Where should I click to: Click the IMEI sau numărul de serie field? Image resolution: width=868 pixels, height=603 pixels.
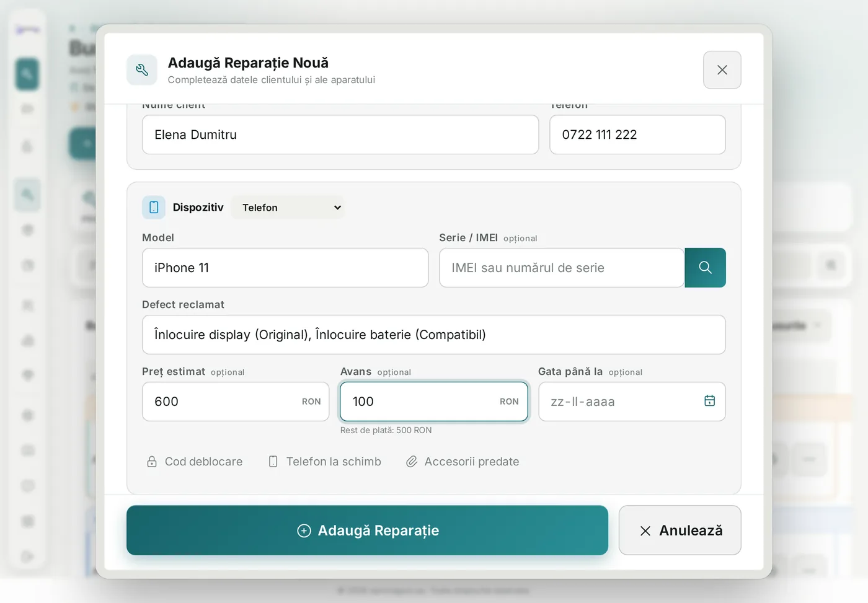[x=562, y=268]
